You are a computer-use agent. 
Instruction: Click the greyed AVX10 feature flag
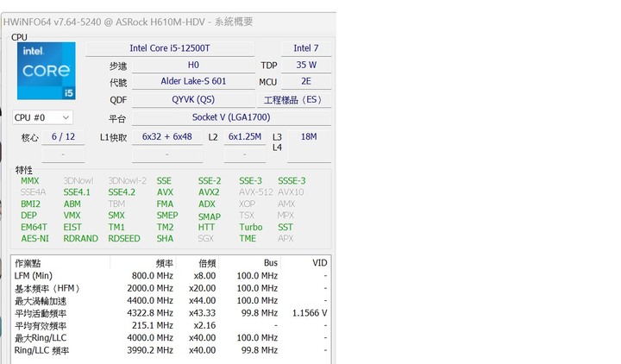[x=291, y=192]
